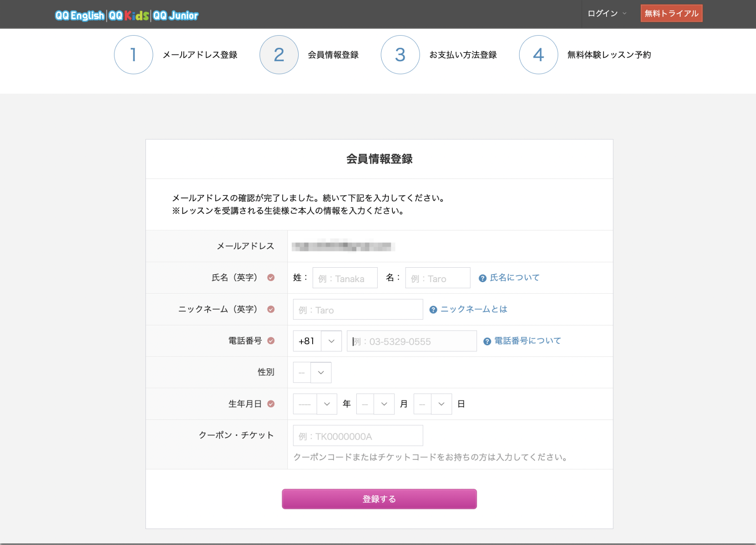Viewport: 756px width, 545px height.
Task: Click the 名 Taro input field
Action: coord(438,278)
